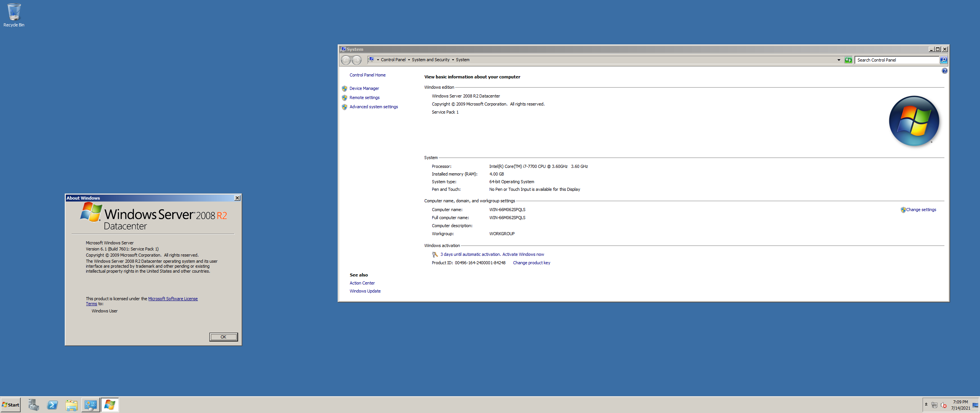The height and width of the screenshot is (413, 980).
Task: Click the 4.00 GB installed memory value
Action: pos(497,174)
